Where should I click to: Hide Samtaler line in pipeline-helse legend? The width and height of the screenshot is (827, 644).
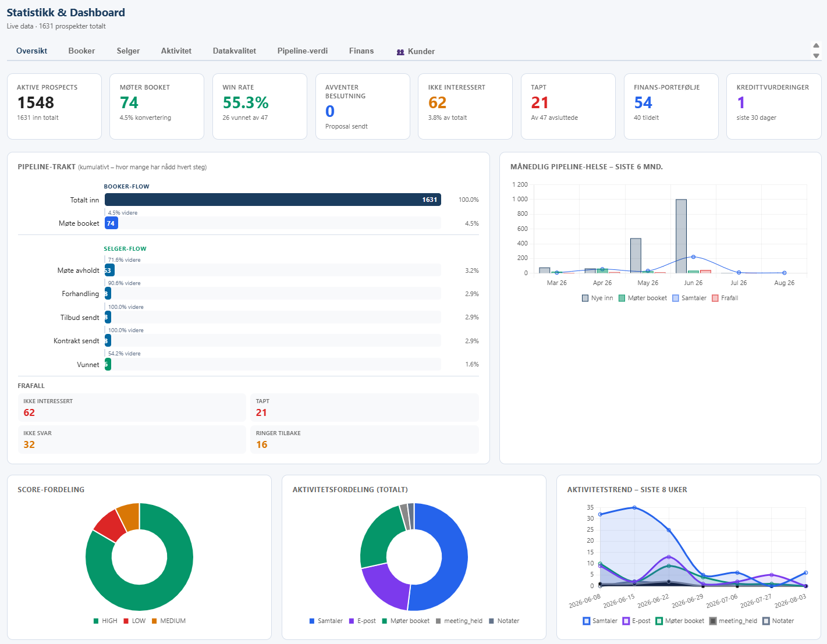click(x=689, y=298)
